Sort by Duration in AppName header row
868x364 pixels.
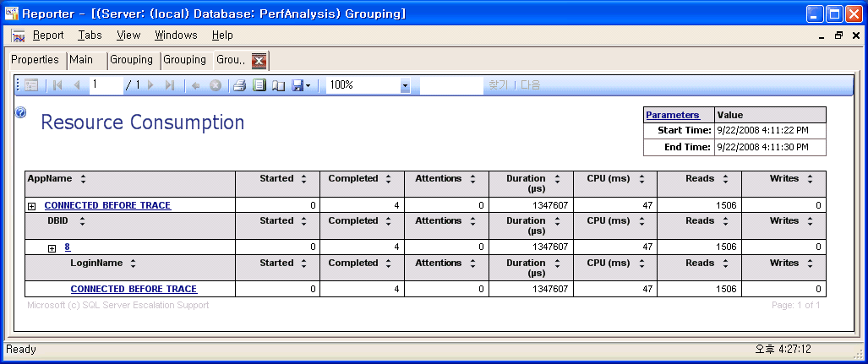point(557,179)
